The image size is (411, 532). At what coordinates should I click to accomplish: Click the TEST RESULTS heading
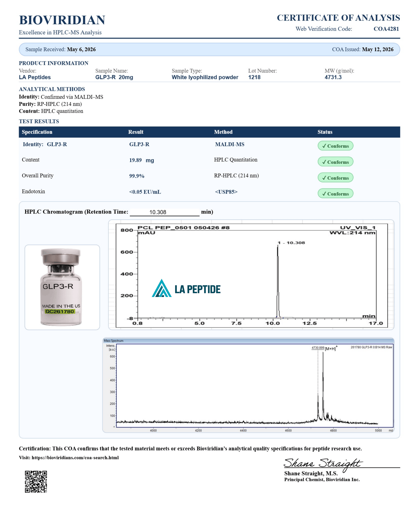pyautogui.click(x=39, y=121)
